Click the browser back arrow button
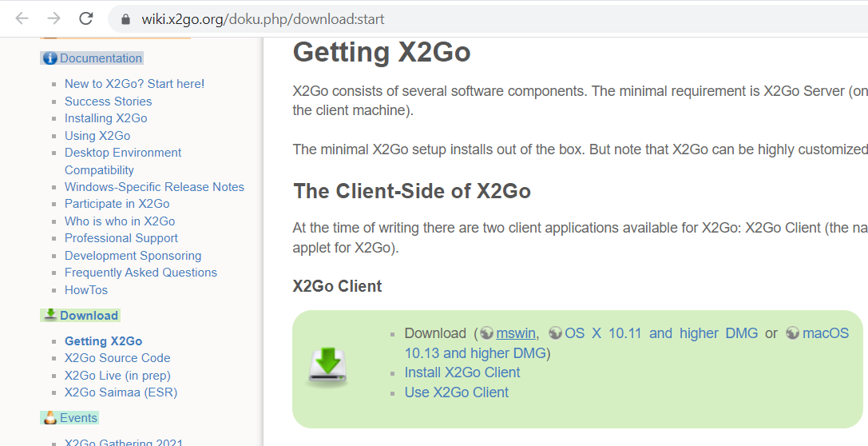This screenshot has width=868, height=446. tap(22, 18)
